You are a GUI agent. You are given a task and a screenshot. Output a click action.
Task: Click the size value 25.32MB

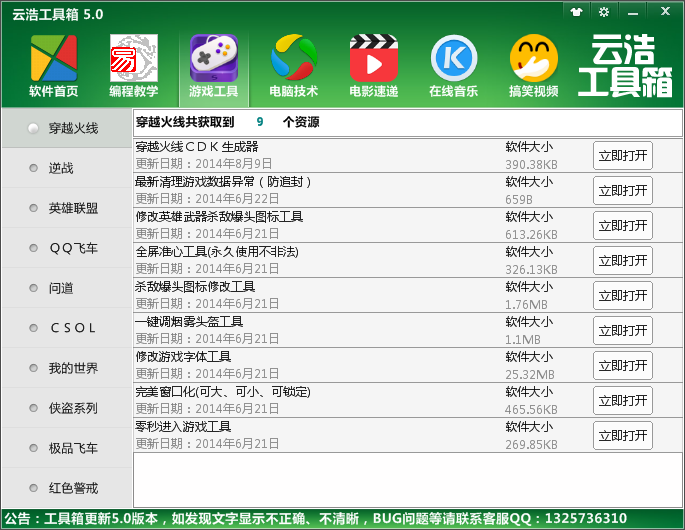530,374
